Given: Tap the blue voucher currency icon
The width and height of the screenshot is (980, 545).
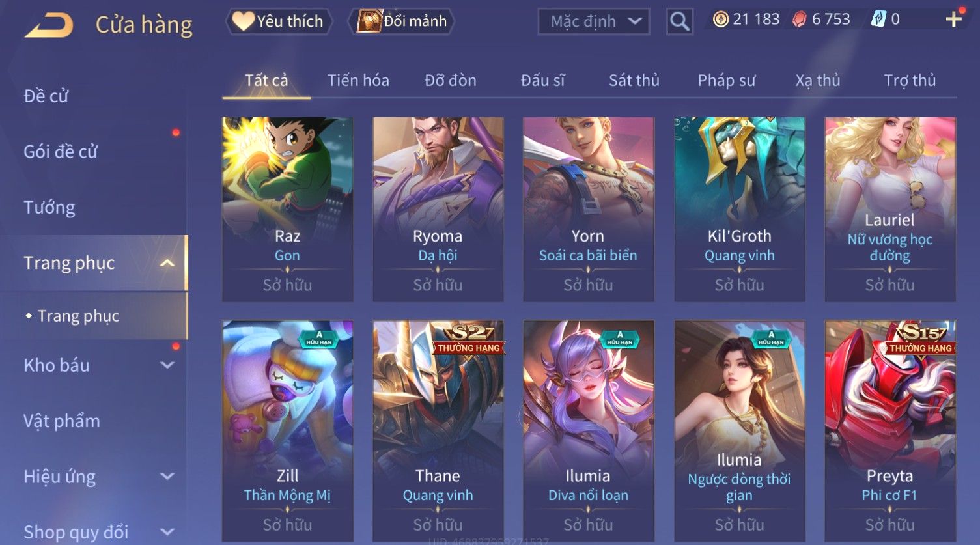Looking at the screenshot, I should (x=878, y=20).
